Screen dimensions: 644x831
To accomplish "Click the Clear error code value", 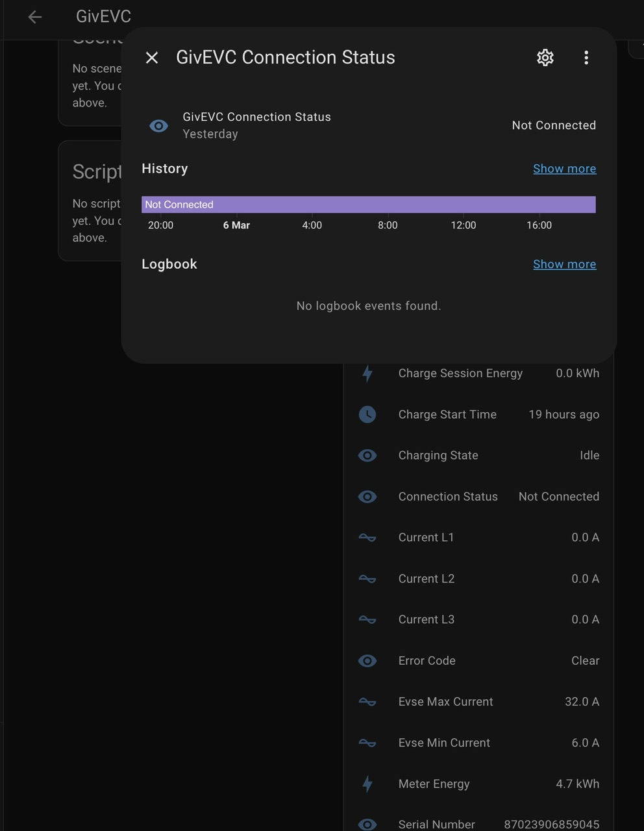I will 586,661.
